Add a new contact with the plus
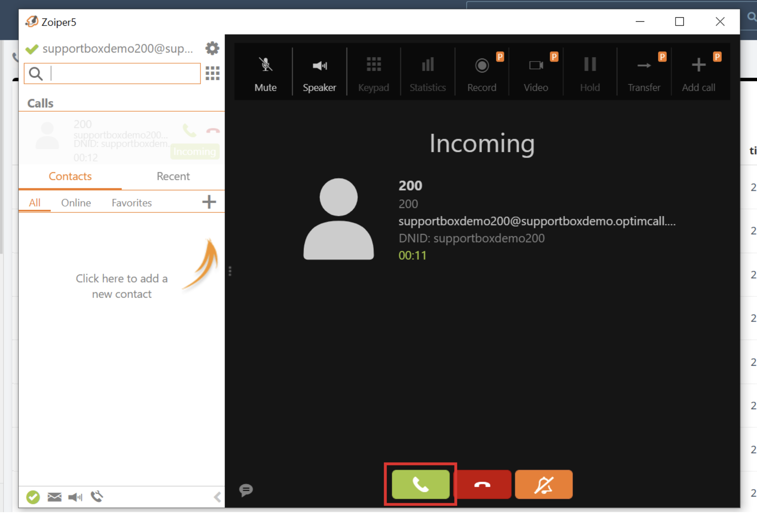Screen dimensions: 757x532 pos(209,202)
